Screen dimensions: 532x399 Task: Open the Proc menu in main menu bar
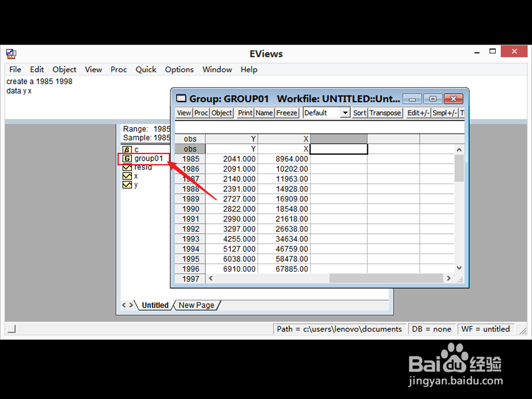click(119, 70)
